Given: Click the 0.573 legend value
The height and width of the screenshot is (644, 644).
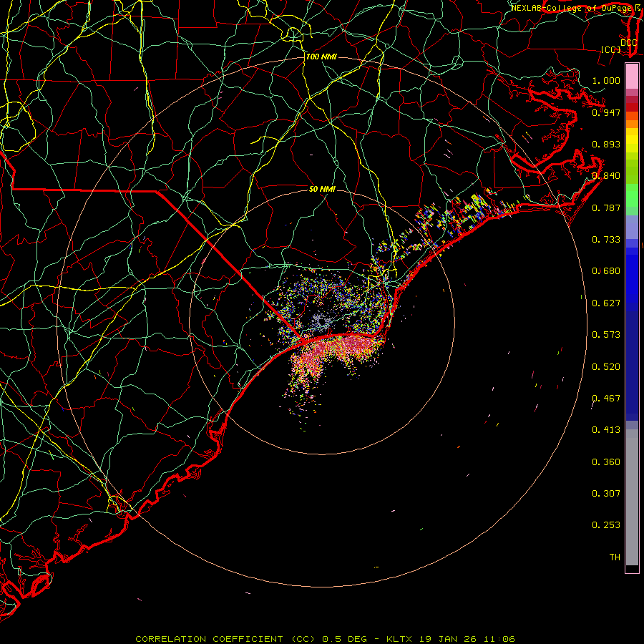Looking at the screenshot, I should pyautogui.click(x=606, y=335).
